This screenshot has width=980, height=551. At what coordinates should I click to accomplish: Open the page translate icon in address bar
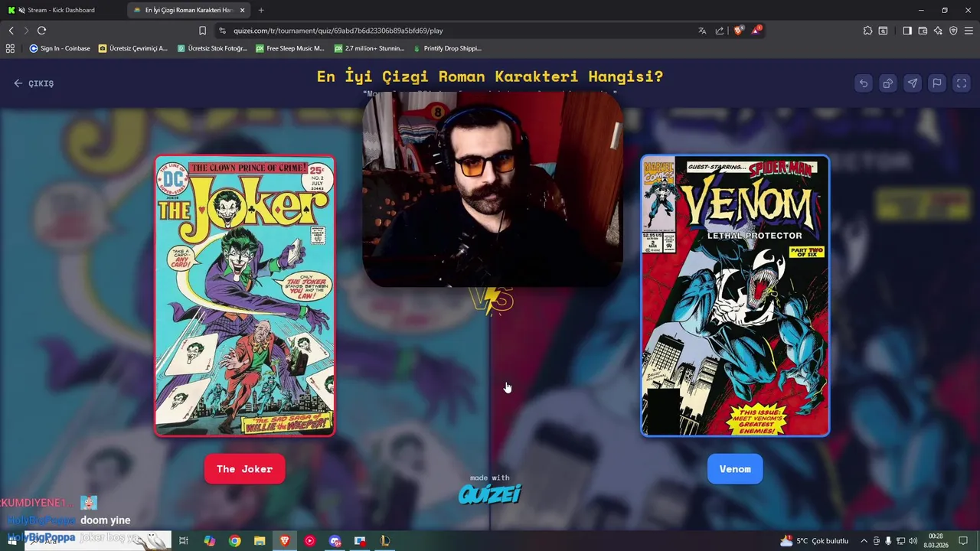(x=702, y=31)
